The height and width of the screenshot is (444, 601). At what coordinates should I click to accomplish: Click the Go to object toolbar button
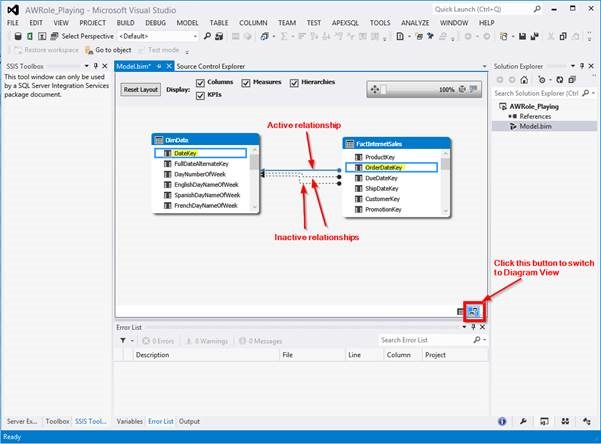[x=108, y=50]
